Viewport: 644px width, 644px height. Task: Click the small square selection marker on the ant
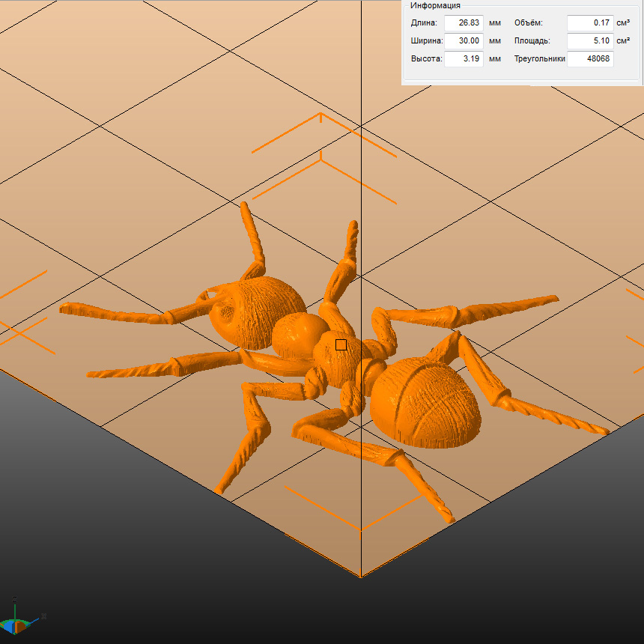pyautogui.click(x=341, y=344)
